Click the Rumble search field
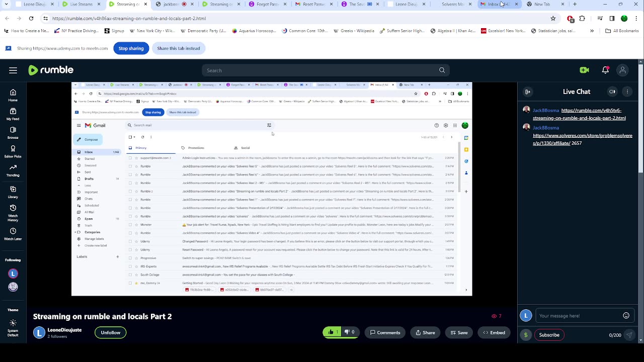 319,70
